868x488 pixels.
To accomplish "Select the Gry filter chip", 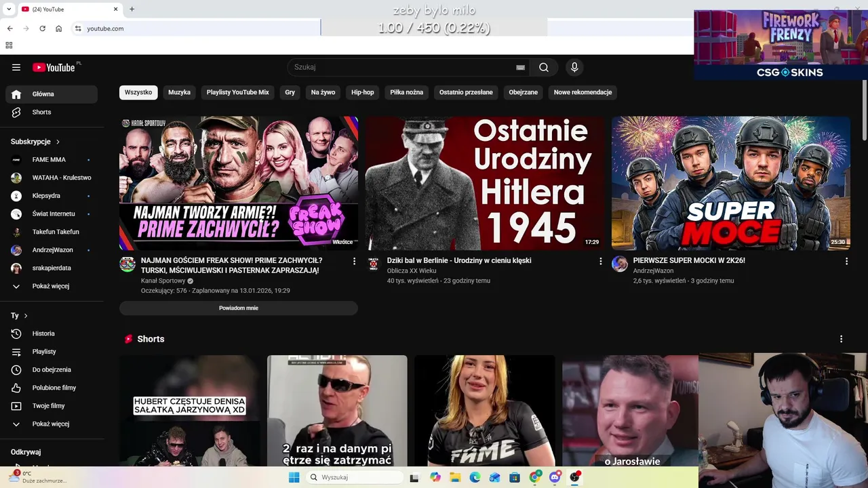I will point(290,92).
